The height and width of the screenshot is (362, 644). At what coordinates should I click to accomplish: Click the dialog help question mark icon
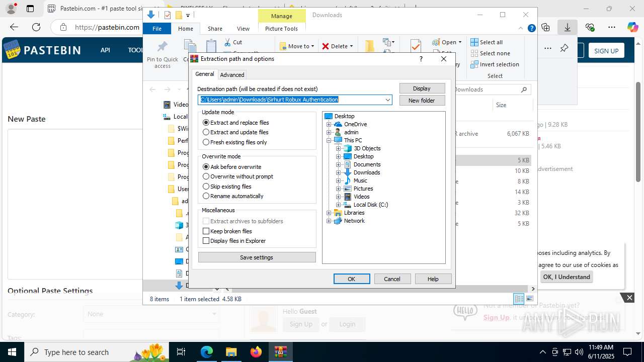[421, 59]
